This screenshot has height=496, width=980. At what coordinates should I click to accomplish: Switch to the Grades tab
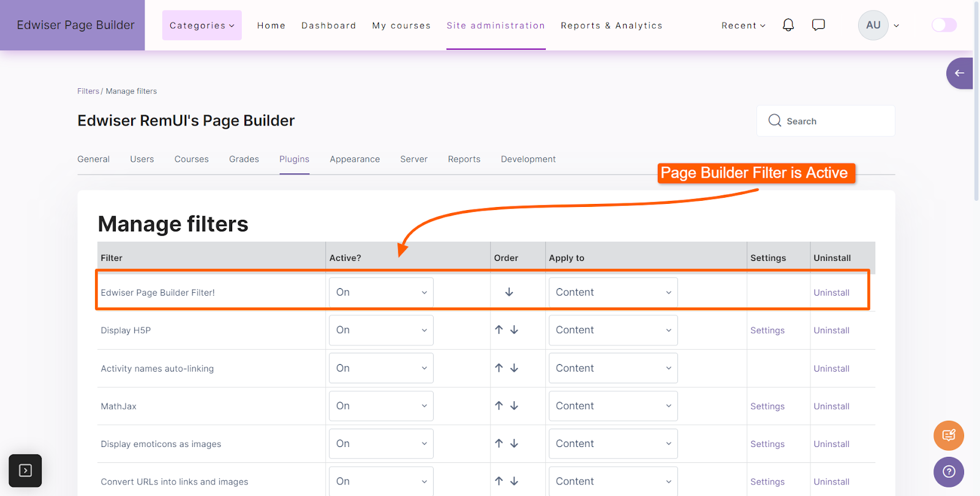(244, 159)
